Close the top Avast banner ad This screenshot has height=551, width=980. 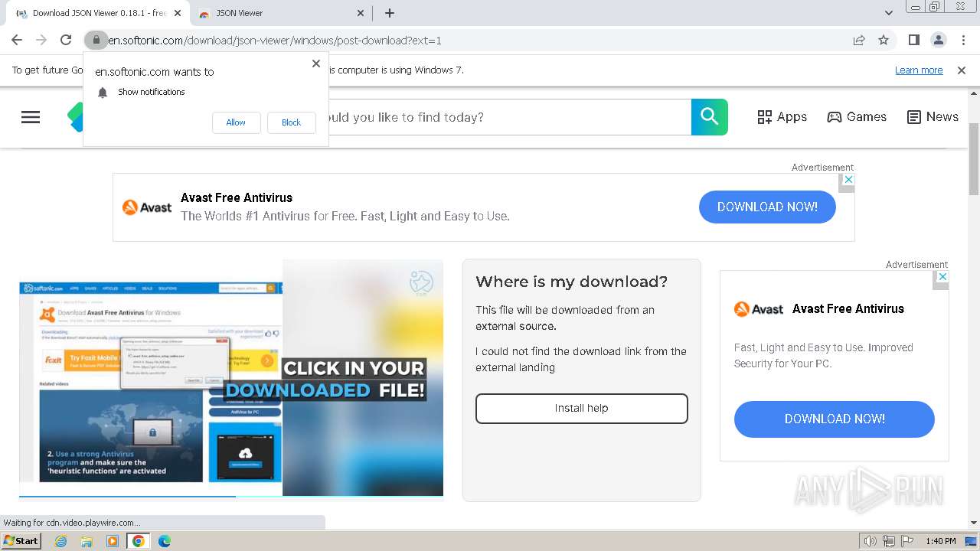pos(848,180)
